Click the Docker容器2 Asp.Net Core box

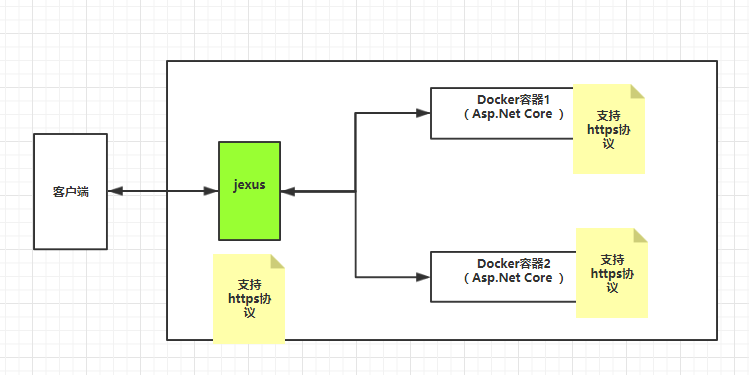pyautogui.click(x=503, y=277)
